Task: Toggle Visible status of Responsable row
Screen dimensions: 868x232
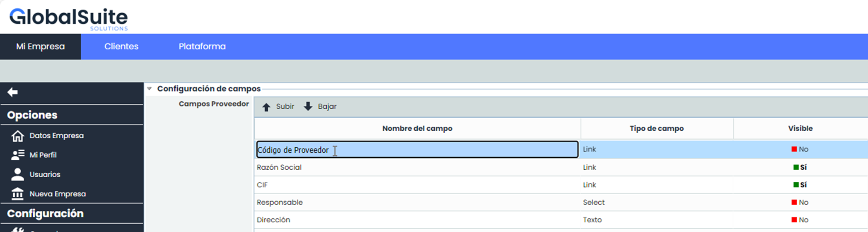Action: (800, 202)
